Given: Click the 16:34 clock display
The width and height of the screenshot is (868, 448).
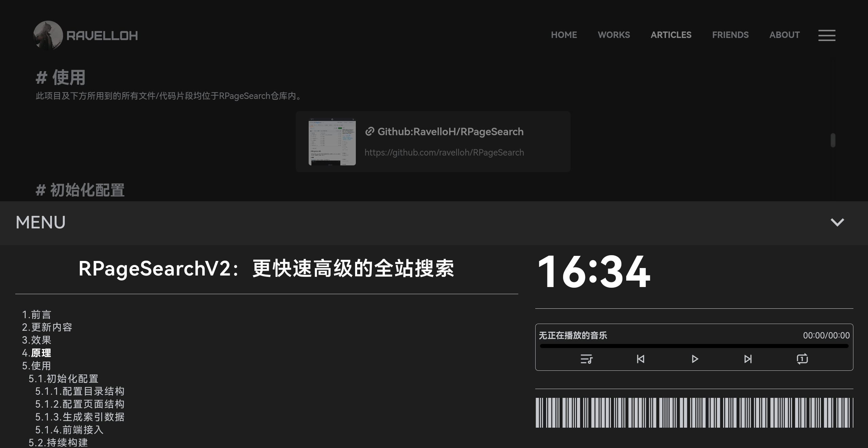Looking at the screenshot, I should (x=594, y=272).
